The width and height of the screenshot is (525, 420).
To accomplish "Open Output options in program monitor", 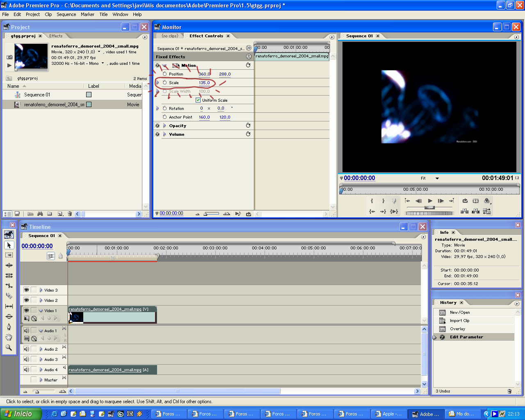I will click(x=487, y=201).
